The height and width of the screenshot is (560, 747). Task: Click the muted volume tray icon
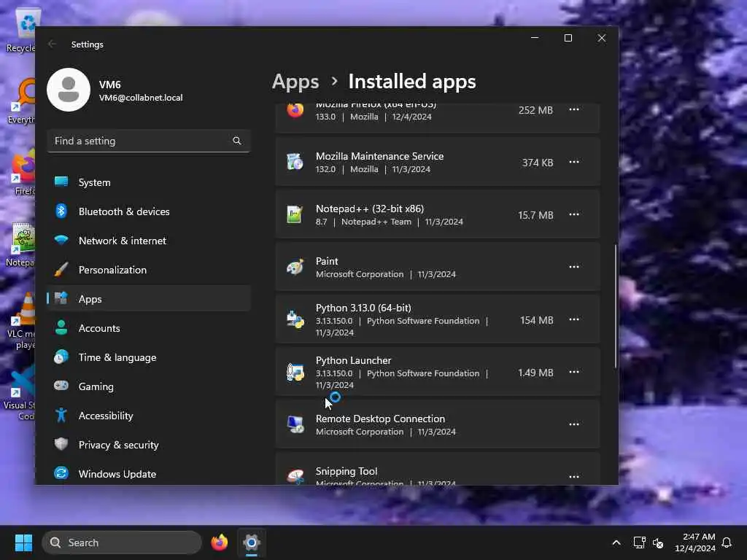pyautogui.click(x=658, y=542)
